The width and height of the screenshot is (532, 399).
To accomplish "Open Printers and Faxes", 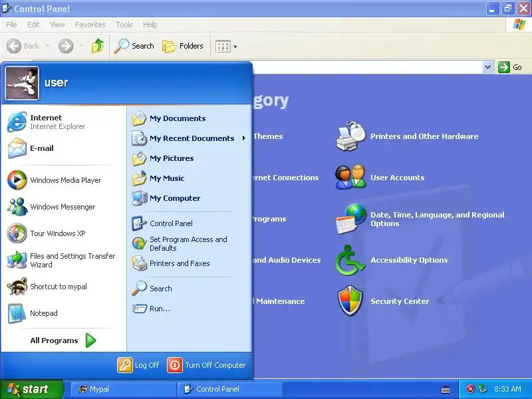I will point(189,263).
